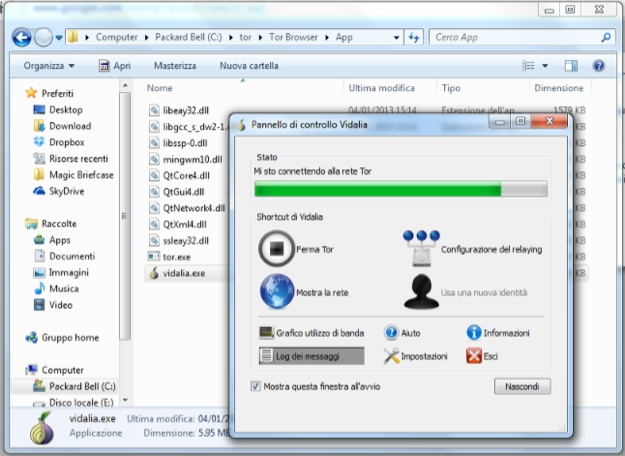Click the Esci exit icon

(x=474, y=356)
